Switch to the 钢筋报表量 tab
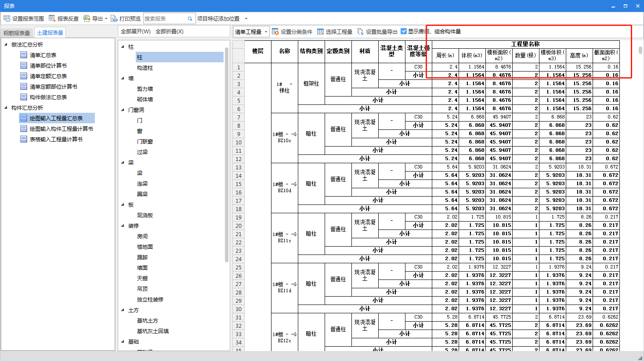644x362 pixels. click(17, 33)
